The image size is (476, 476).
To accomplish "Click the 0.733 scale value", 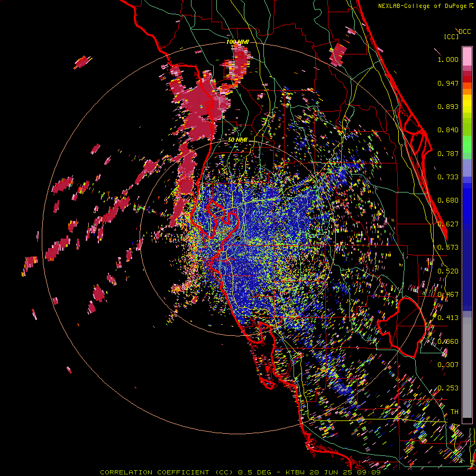I will pyautogui.click(x=448, y=177).
